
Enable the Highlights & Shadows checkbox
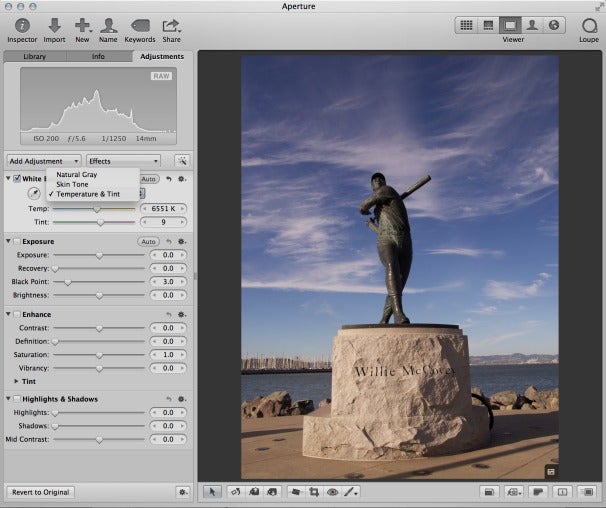pos(17,399)
